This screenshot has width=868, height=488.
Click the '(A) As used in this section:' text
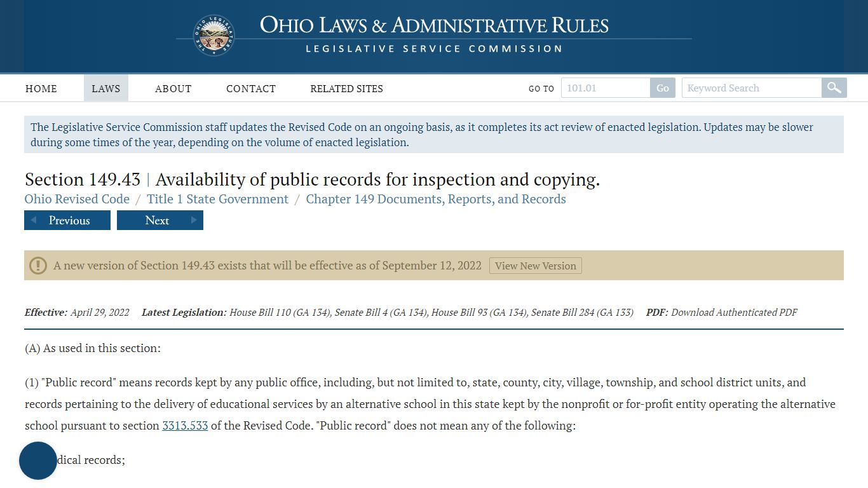pyautogui.click(x=93, y=348)
